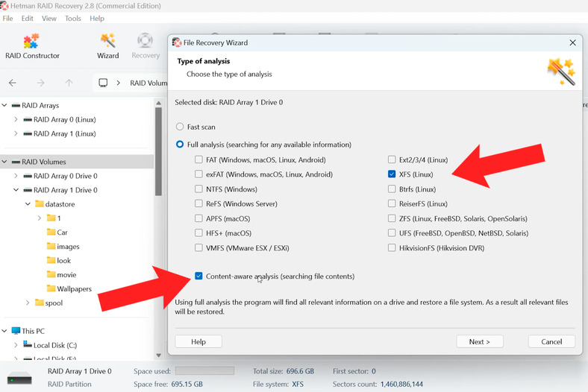Open the Edit menu

[27, 19]
